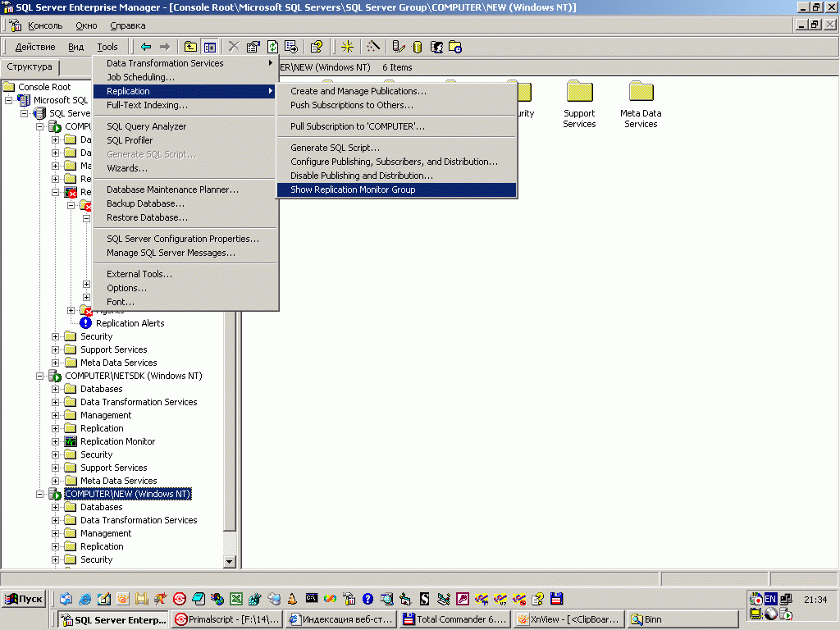This screenshot has width=840, height=630.
Task: Click the New database cylinder icon
Action: tap(418, 47)
